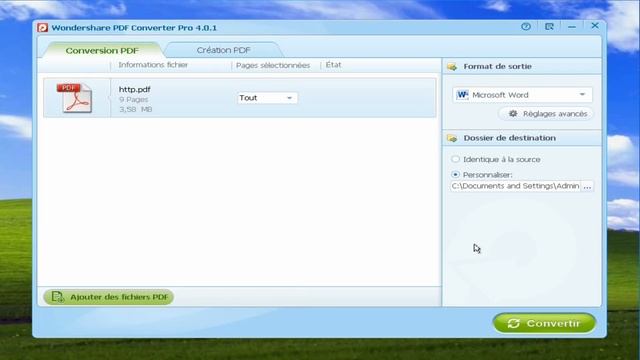Image resolution: width=640 pixels, height=360 pixels.
Task: Start conversion with Convertir button
Action: point(544,323)
